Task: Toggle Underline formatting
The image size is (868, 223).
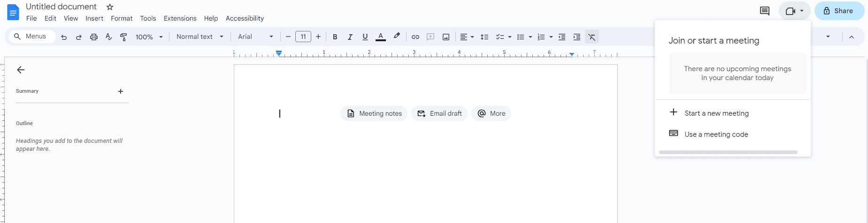Action: (x=365, y=37)
